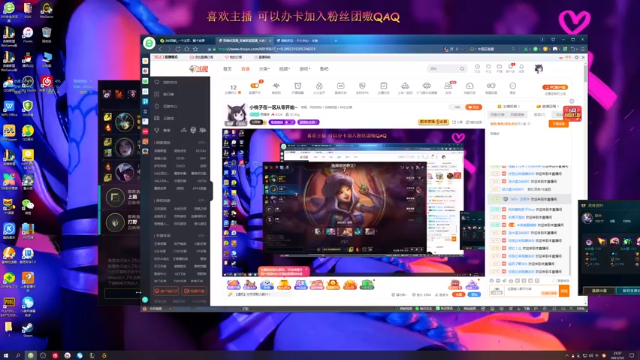This screenshot has height=360, width=640.
Task: Click the alarm clock icon in streamer toolbar
Action: (298, 87)
